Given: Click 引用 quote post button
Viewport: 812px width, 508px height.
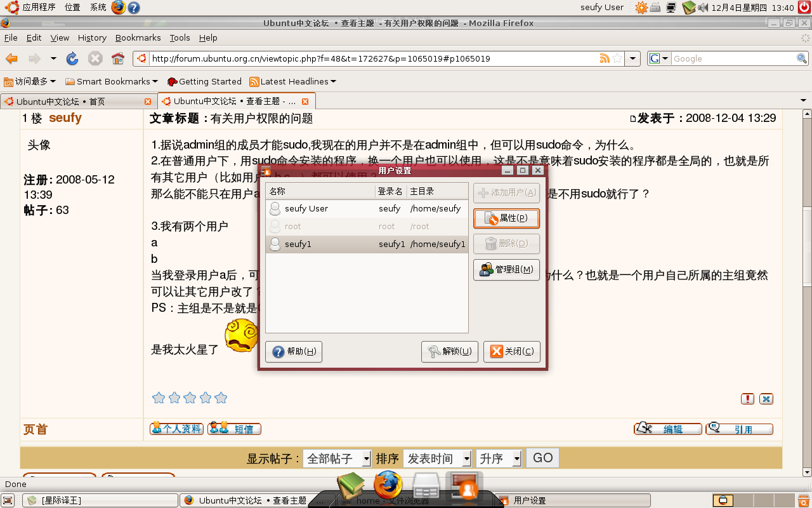Looking at the screenshot, I should (740, 429).
